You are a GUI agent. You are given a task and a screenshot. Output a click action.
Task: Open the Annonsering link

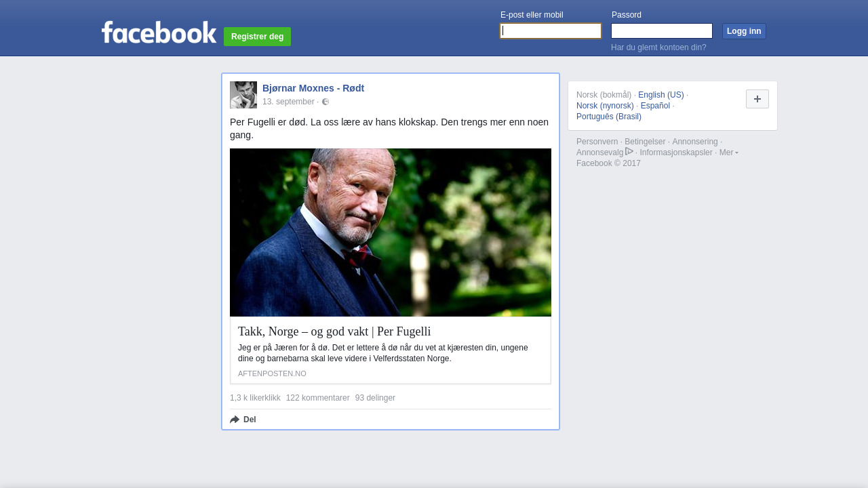695,142
